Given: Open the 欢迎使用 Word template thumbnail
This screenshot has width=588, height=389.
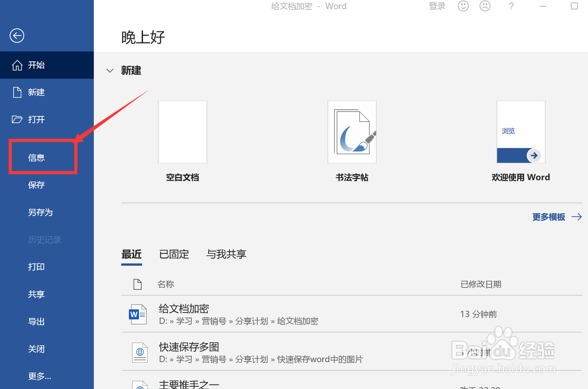Looking at the screenshot, I should (521, 132).
